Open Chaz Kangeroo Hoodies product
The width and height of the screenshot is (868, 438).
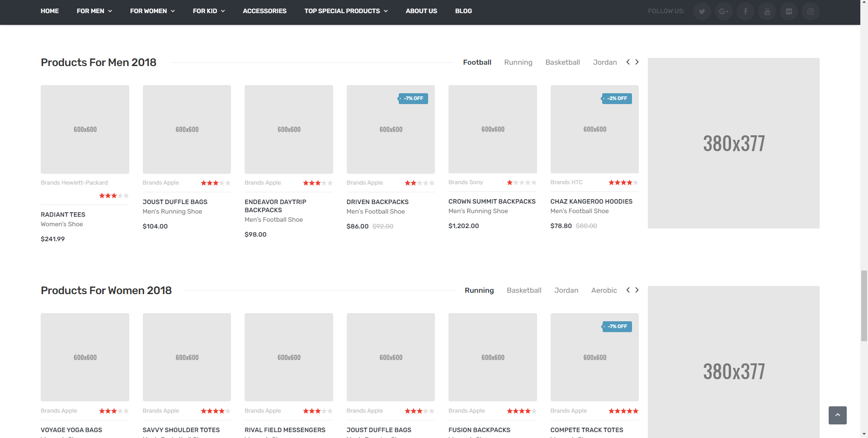(591, 201)
